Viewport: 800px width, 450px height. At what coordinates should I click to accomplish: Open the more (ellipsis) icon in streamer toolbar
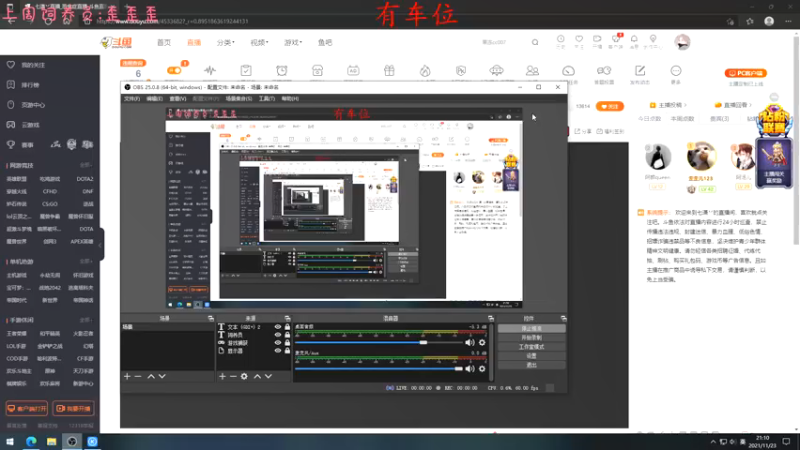(x=676, y=71)
